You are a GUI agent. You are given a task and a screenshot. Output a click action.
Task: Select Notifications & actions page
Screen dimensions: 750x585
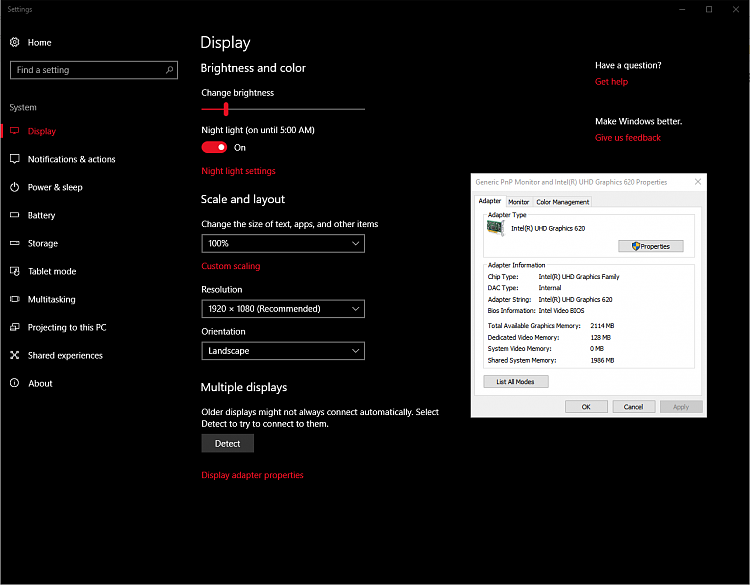71,159
